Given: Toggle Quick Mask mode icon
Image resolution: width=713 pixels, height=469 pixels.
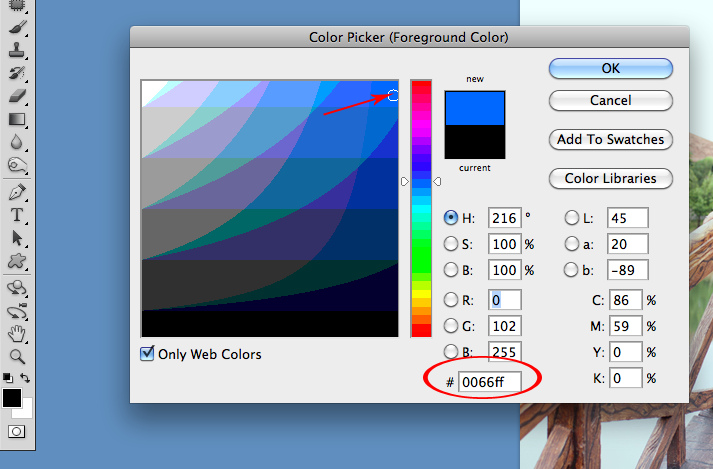Looking at the screenshot, I should [x=16, y=432].
